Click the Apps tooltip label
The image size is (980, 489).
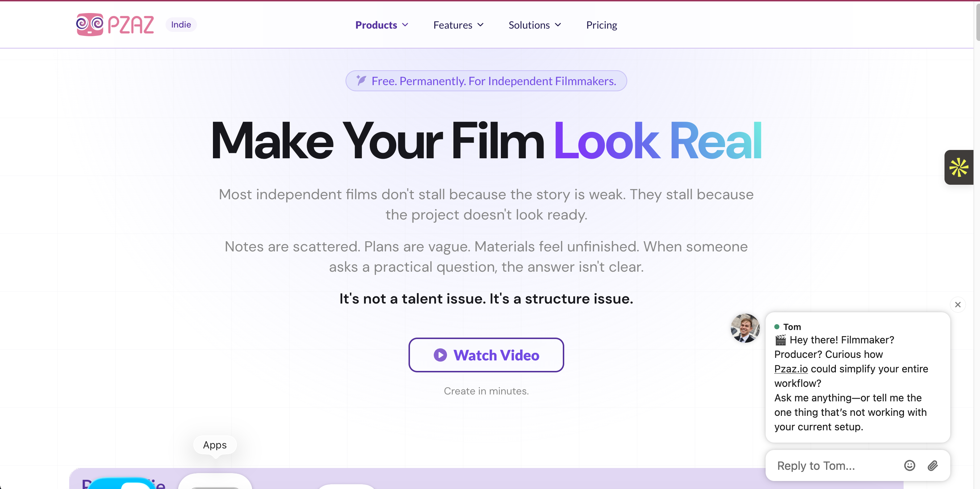click(x=214, y=445)
